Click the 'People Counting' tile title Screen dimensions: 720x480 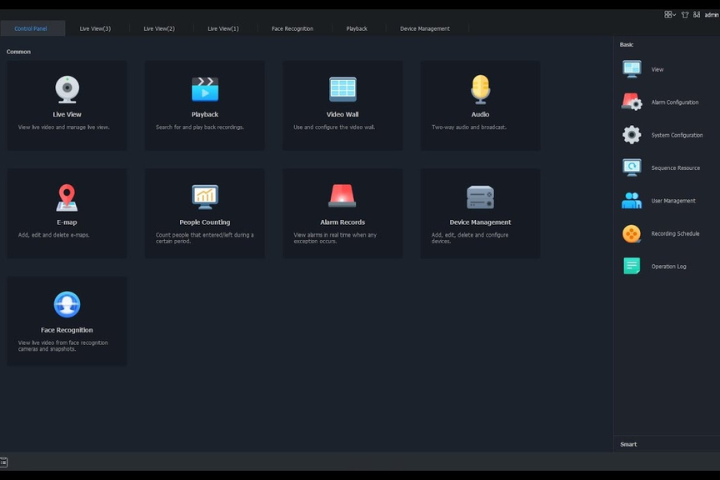point(205,222)
